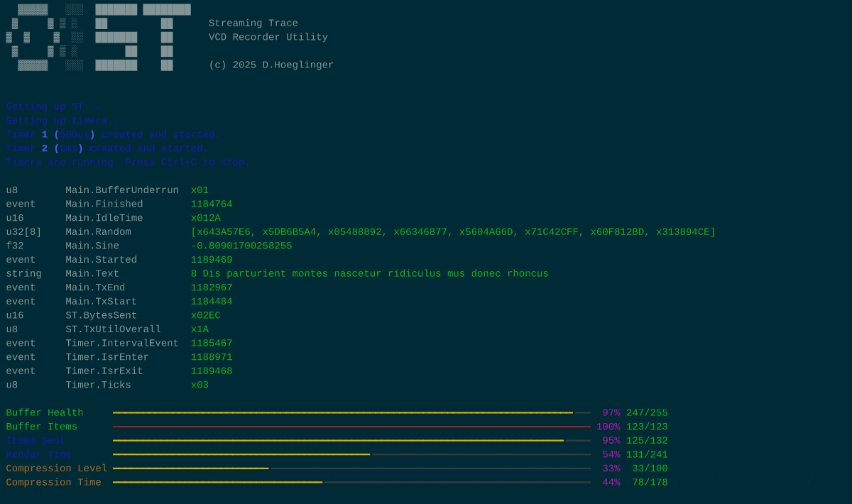This screenshot has height=504, width=852.
Task: Select the Timer.Ticks value x03
Action: point(200,385)
